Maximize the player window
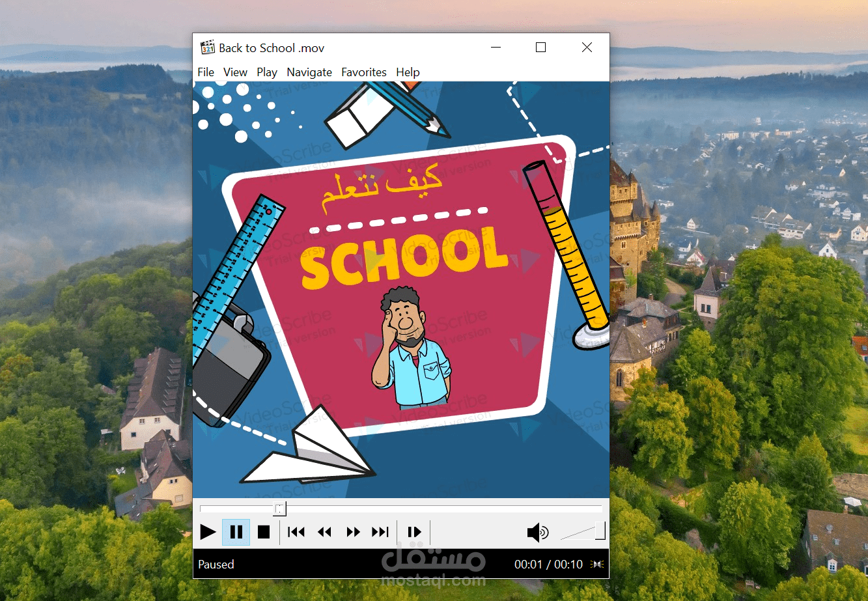The height and width of the screenshot is (601, 868). (x=540, y=48)
